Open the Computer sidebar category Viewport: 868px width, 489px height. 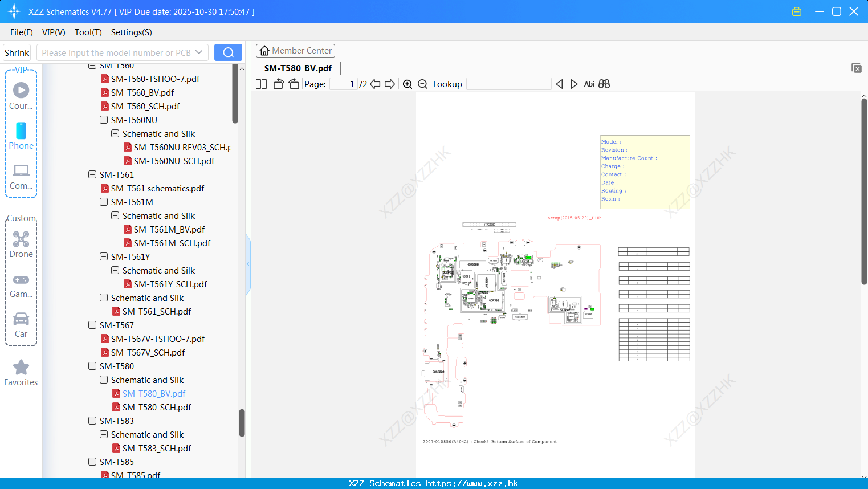21,176
